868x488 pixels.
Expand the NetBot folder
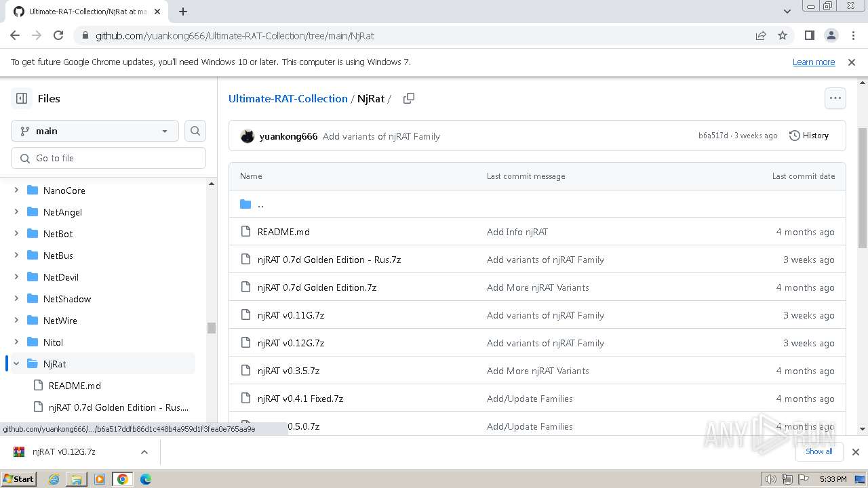[16, 234]
